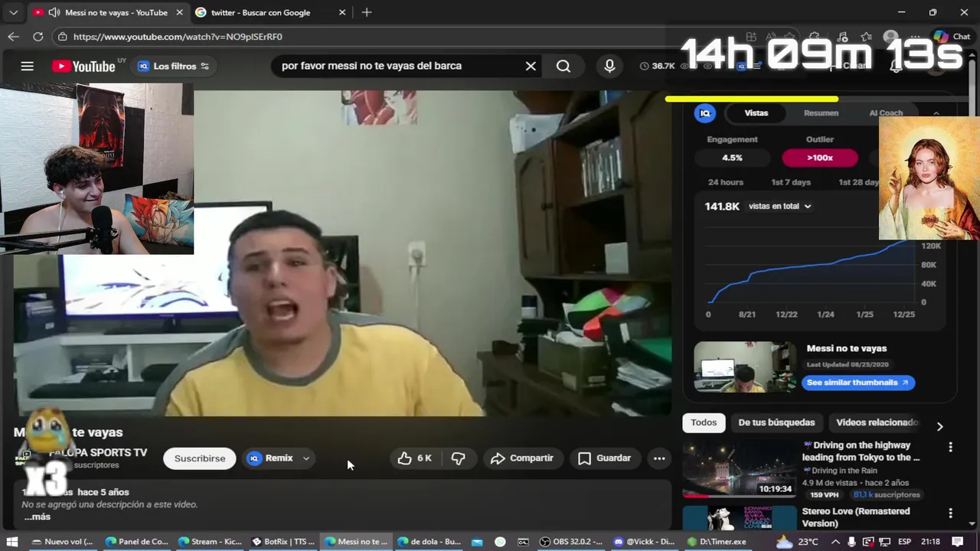Subscribe with the Suscribirse button

(200, 458)
